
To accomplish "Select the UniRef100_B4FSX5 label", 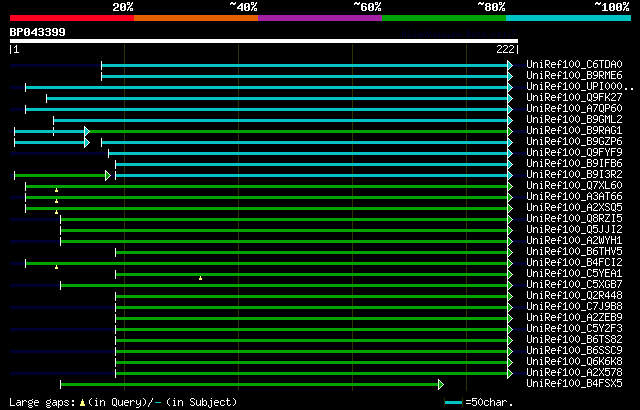I will point(574,384).
